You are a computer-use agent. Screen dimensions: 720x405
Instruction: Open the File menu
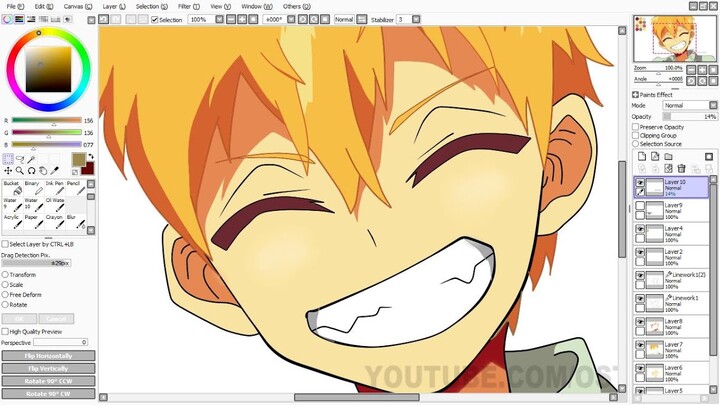(x=15, y=6)
